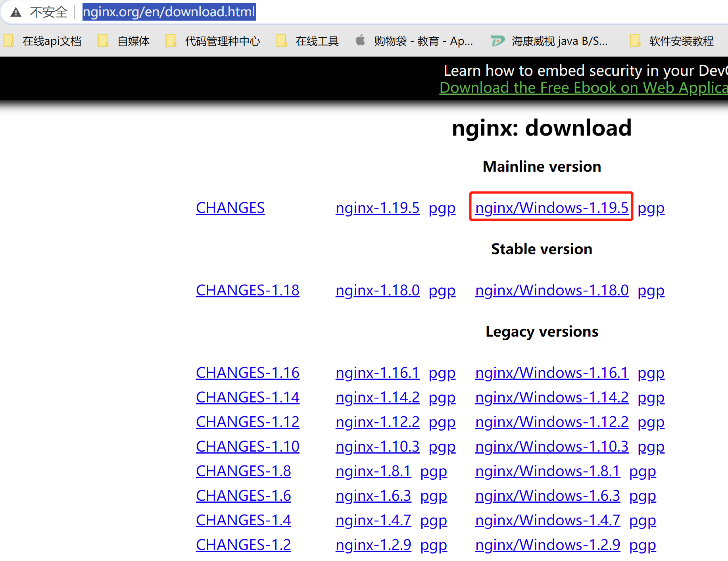Open pgp signature for nginx-1.19.5
The image size is (728, 561).
pyautogui.click(x=442, y=209)
